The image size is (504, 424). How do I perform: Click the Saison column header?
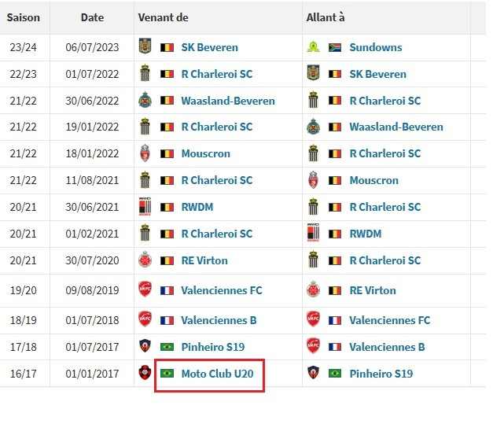23,17
